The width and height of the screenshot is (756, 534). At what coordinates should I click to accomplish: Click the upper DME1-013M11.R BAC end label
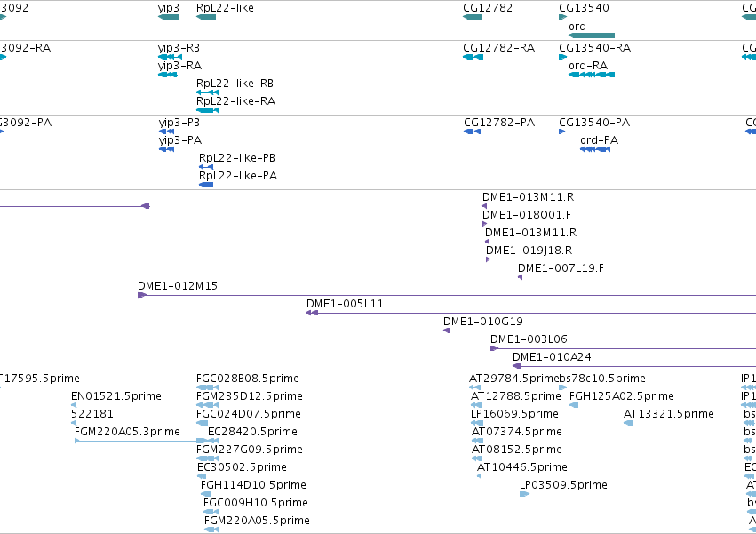pyautogui.click(x=528, y=197)
